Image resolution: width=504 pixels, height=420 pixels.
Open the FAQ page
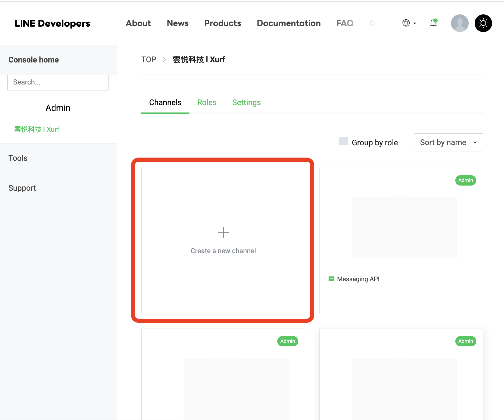tap(345, 23)
